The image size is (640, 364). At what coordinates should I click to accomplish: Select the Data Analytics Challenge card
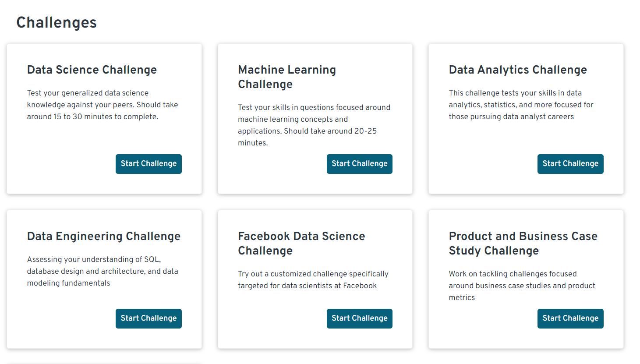pyautogui.click(x=526, y=118)
